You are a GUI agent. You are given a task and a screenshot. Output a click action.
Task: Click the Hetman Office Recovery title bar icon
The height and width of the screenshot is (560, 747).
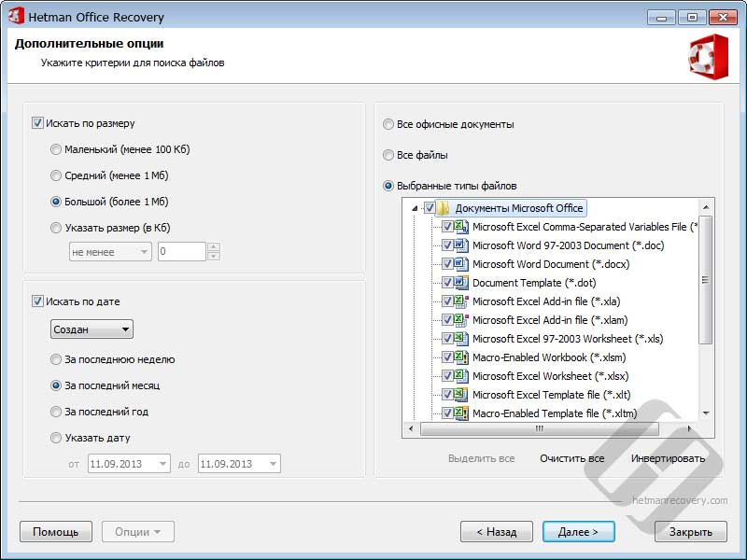click(x=15, y=16)
